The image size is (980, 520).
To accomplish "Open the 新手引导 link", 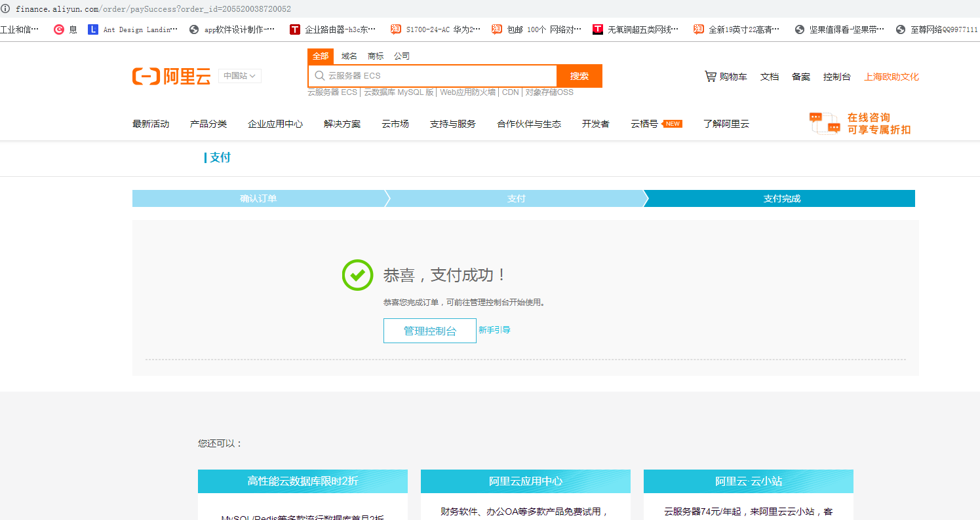I will tap(494, 330).
